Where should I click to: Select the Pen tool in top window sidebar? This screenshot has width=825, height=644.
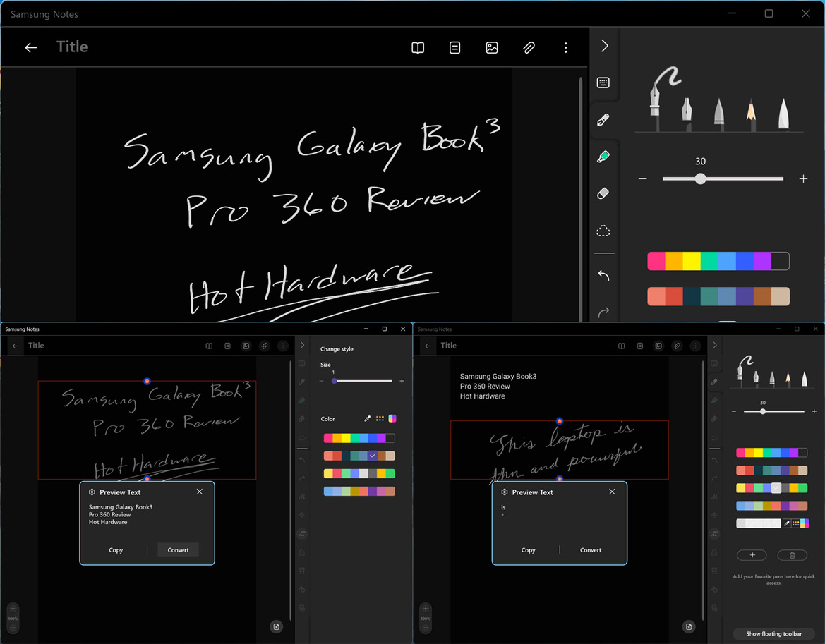603,120
